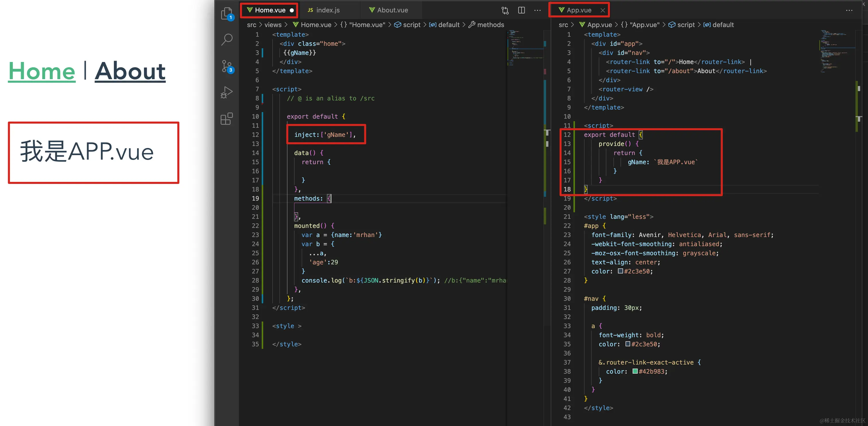Click the #2c3e50 swatch on line 27
This screenshot has height=426, width=868.
[x=620, y=271]
